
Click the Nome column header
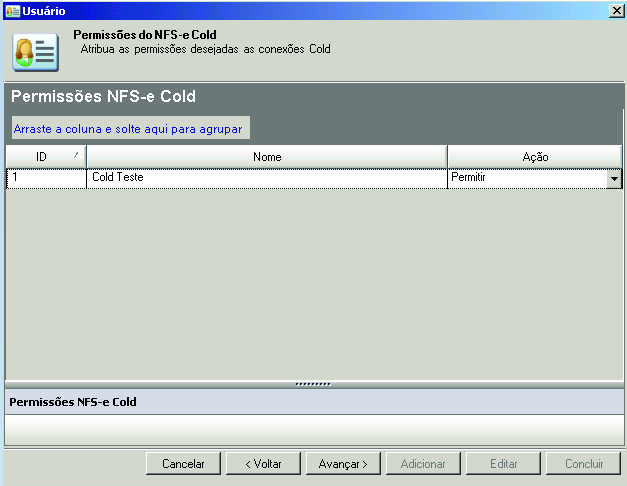pos(267,157)
